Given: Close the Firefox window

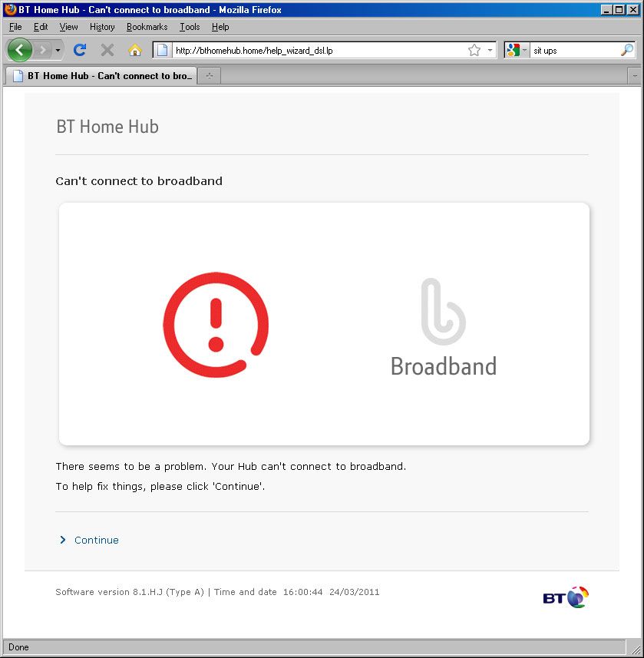Looking at the screenshot, I should (633, 10).
